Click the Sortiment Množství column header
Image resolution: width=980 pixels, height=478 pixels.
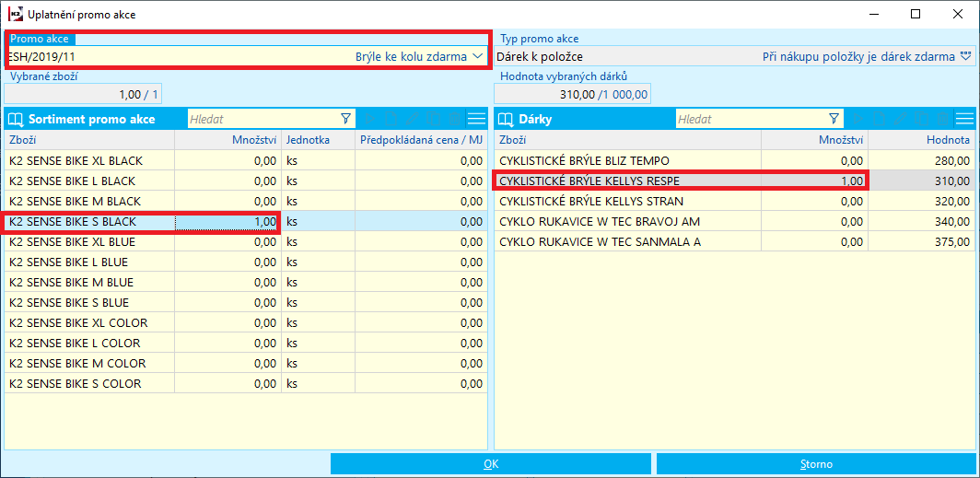[228, 140]
